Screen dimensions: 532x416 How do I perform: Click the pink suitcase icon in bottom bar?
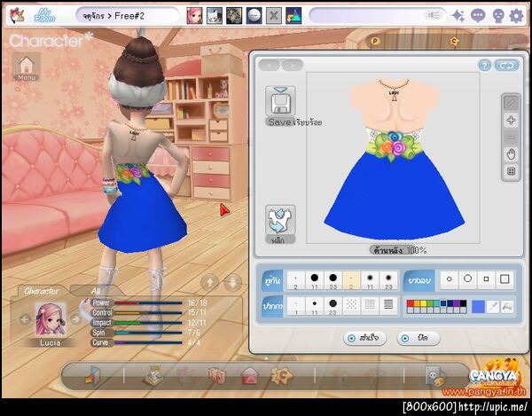[x=217, y=376]
